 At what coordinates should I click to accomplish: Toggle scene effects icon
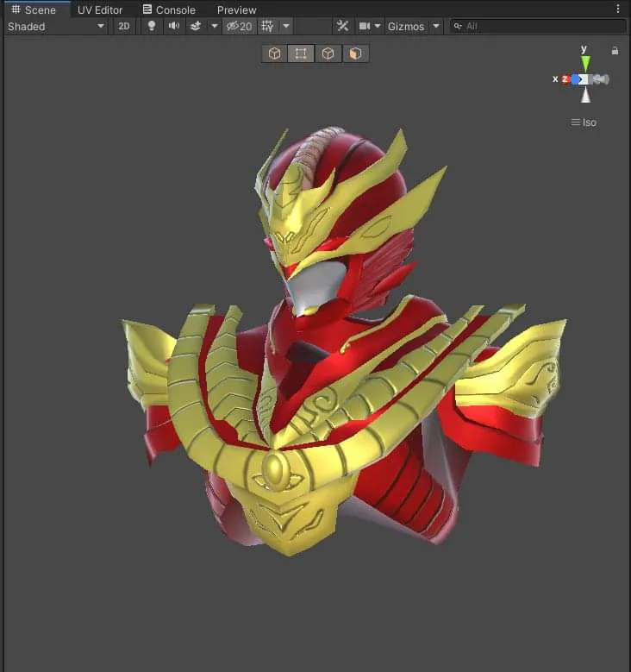196,26
